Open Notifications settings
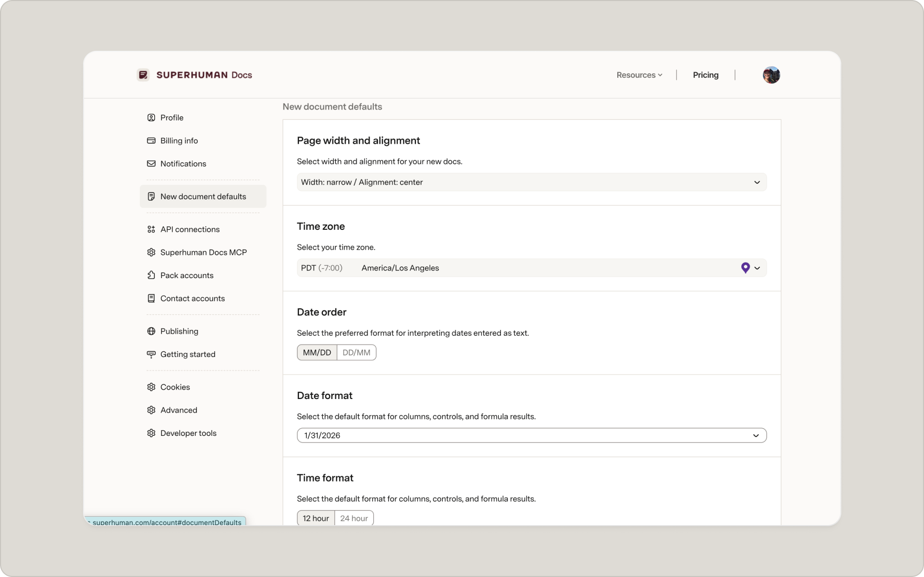Image resolution: width=924 pixels, height=577 pixels. (183, 163)
